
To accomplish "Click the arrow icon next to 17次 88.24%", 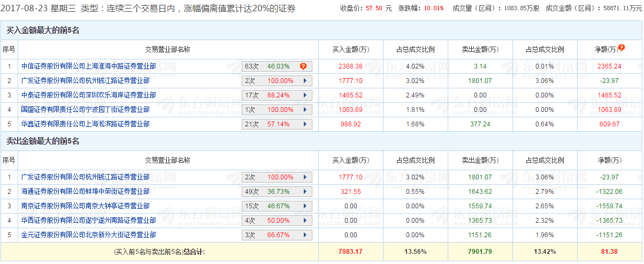I will coord(305,95).
